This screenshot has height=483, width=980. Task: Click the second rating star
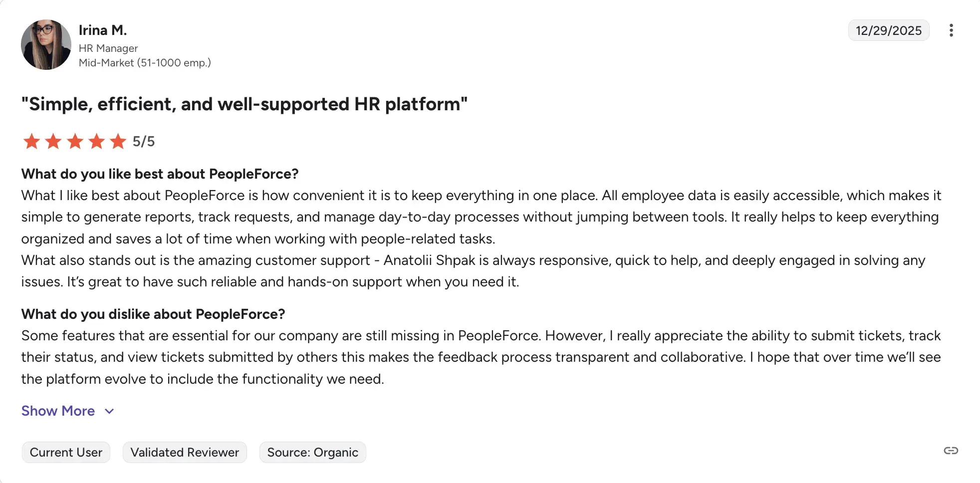tap(53, 141)
